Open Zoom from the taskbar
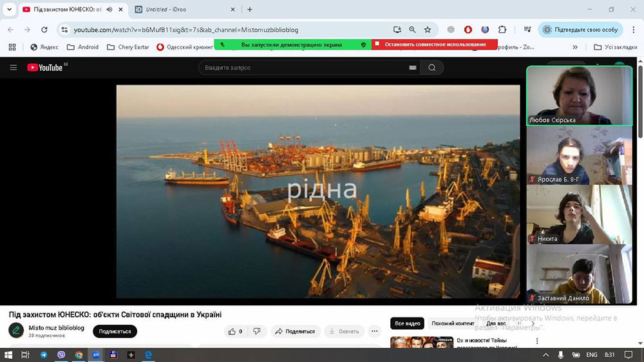The image size is (644, 362). click(x=96, y=355)
